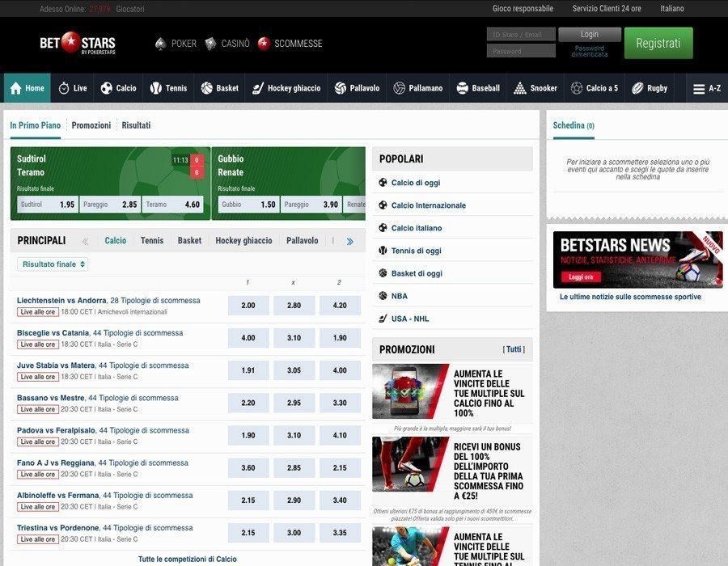Select Teramo odds 4.60

click(173, 205)
